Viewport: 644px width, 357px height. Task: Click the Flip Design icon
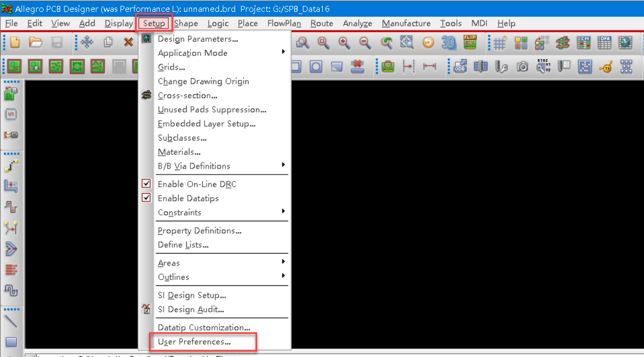[x=468, y=43]
